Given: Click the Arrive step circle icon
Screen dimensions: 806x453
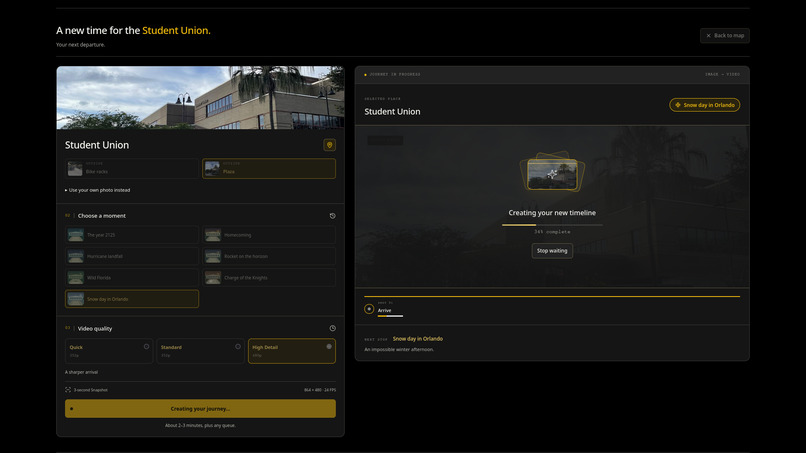Looking at the screenshot, I should (369, 309).
